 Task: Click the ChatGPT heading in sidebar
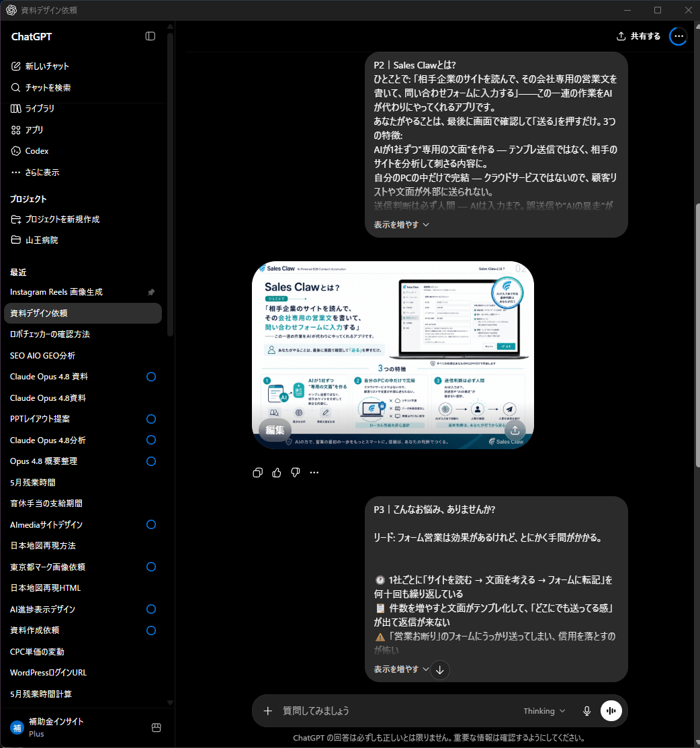(x=31, y=37)
